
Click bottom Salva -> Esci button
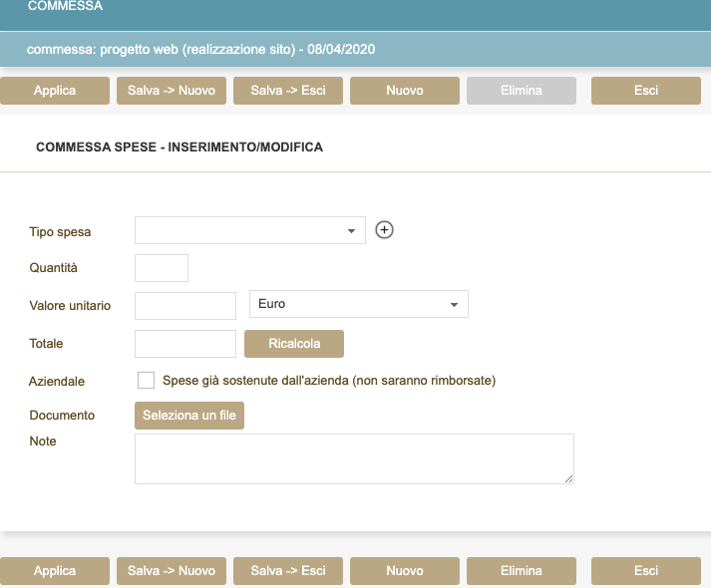288,571
